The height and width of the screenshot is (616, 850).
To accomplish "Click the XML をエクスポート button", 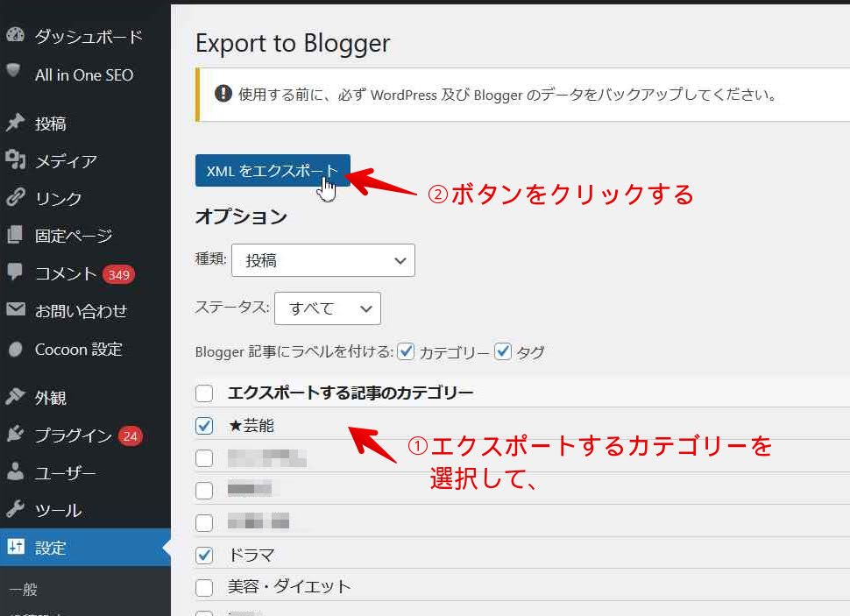I will click(x=273, y=170).
